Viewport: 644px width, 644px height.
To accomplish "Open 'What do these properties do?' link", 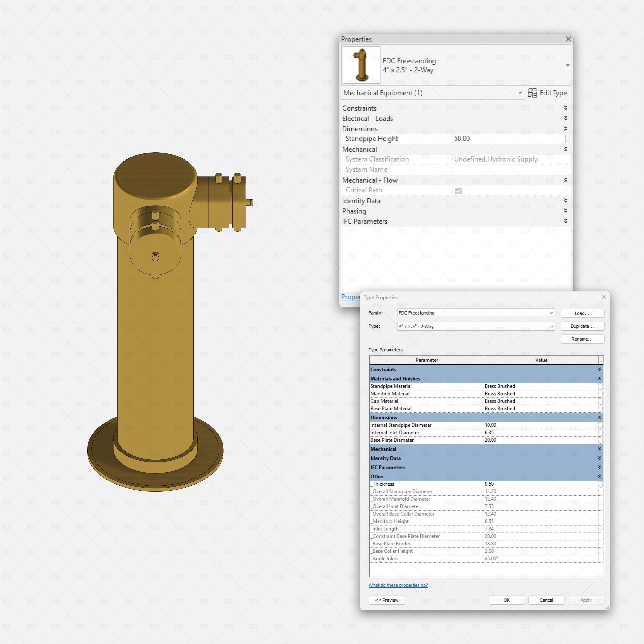I will pos(398,585).
